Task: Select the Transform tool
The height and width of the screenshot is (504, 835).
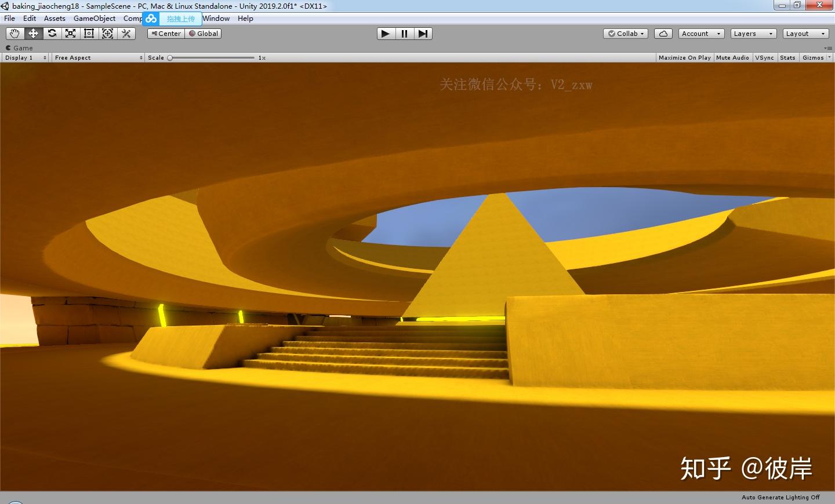Action: [107, 34]
